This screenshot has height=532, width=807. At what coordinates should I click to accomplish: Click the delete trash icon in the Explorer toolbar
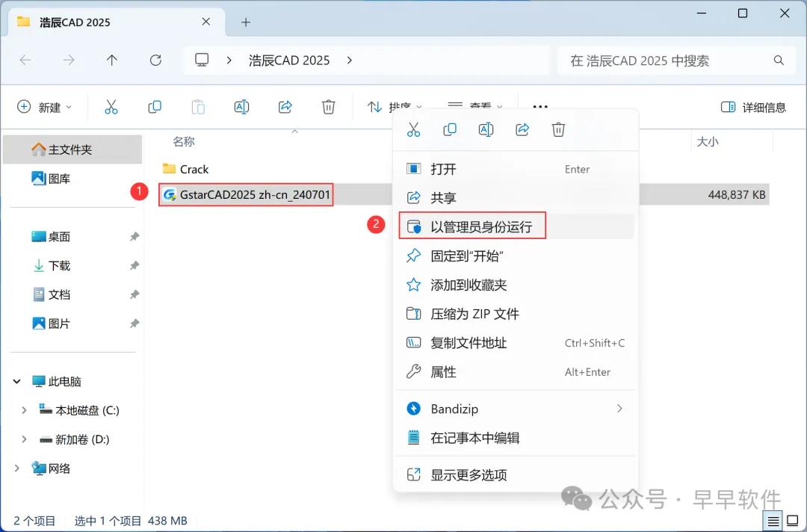coord(328,107)
